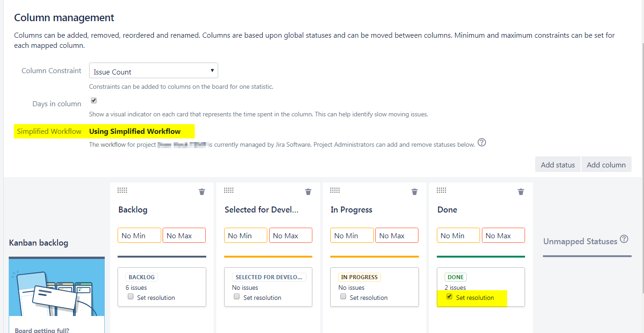
Task: Open help icon beside Simplified Workflow text
Action: click(x=482, y=143)
